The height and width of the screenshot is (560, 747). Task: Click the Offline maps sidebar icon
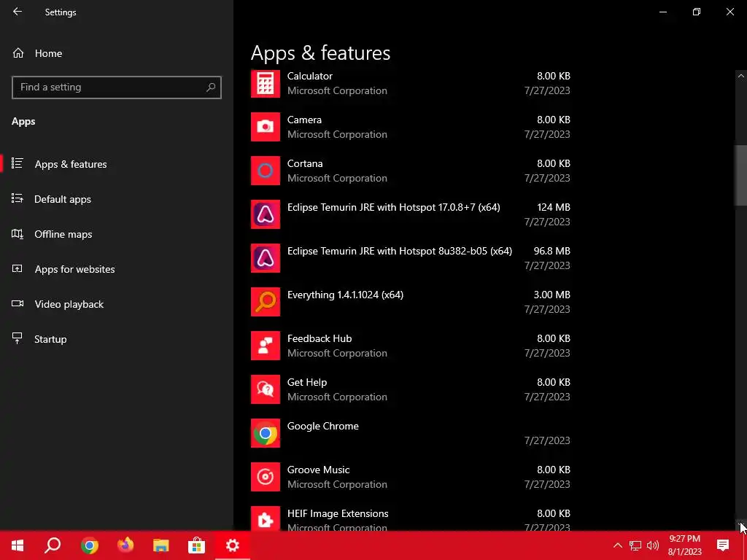coord(18,234)
